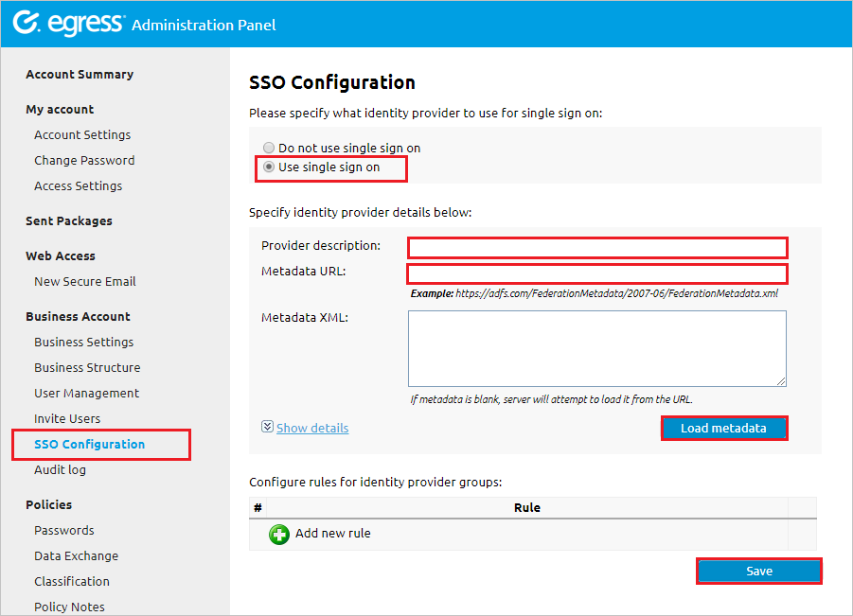This screenshot has width=853, height=616.
Task: Focus the Metadata URL input field
Action: coord(597,274)
